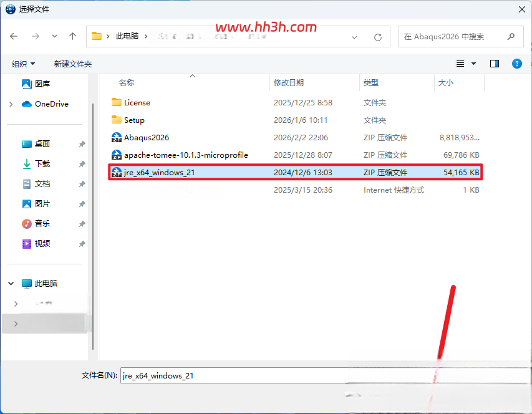Unpin 图片 using its pin icon
This screenshot has width=532, height=414.
point(82,204)
